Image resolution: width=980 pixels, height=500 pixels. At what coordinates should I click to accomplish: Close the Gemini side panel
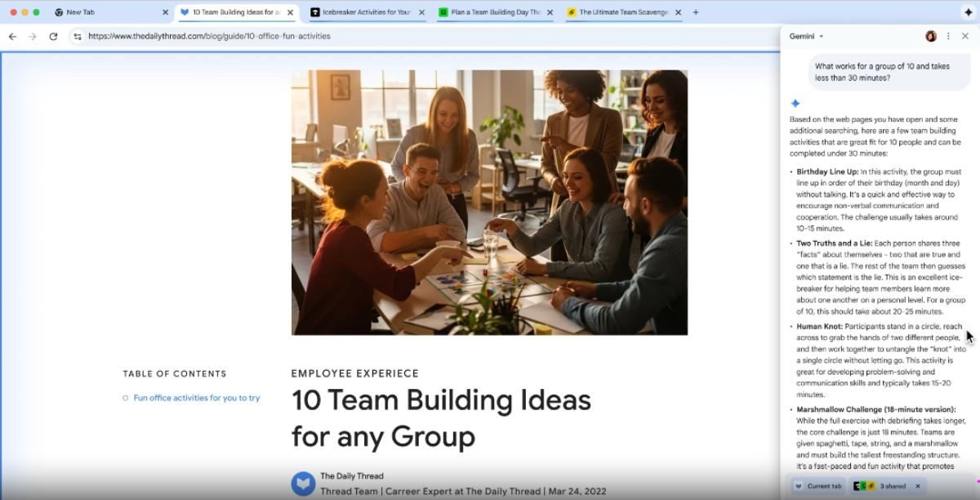coord(964,36)
